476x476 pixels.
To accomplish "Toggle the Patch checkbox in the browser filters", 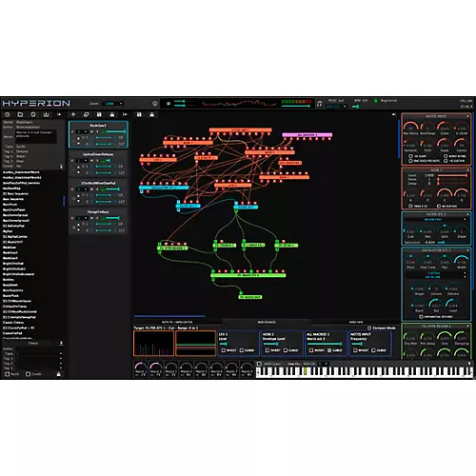I will click(x=7, y=374).
